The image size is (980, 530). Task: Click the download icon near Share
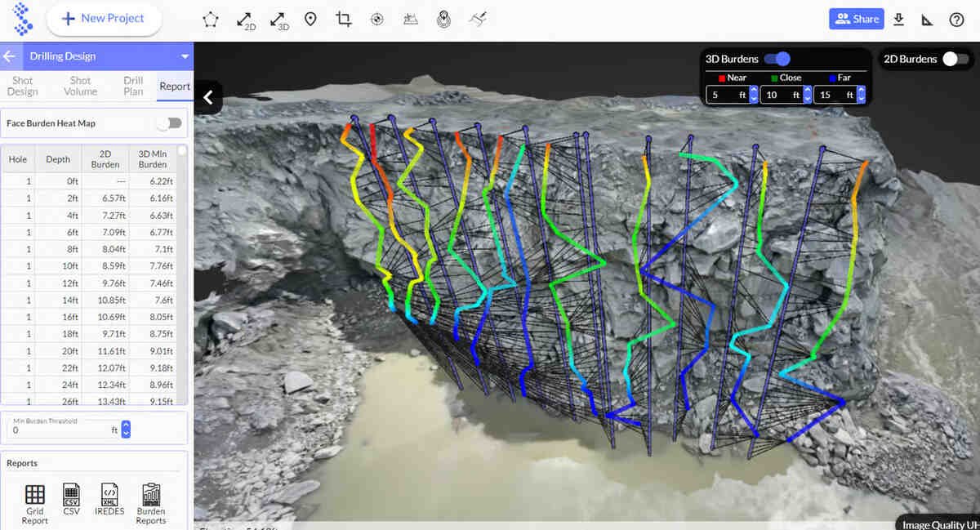898,19
